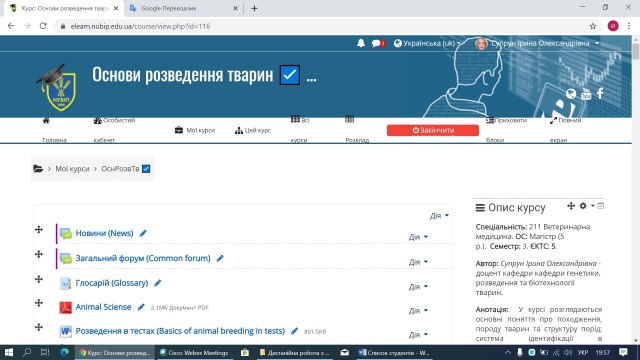This screenshot has width=640, height=360.
Task: Click the folder icon in breadcrumb
Action: point(38,169)
